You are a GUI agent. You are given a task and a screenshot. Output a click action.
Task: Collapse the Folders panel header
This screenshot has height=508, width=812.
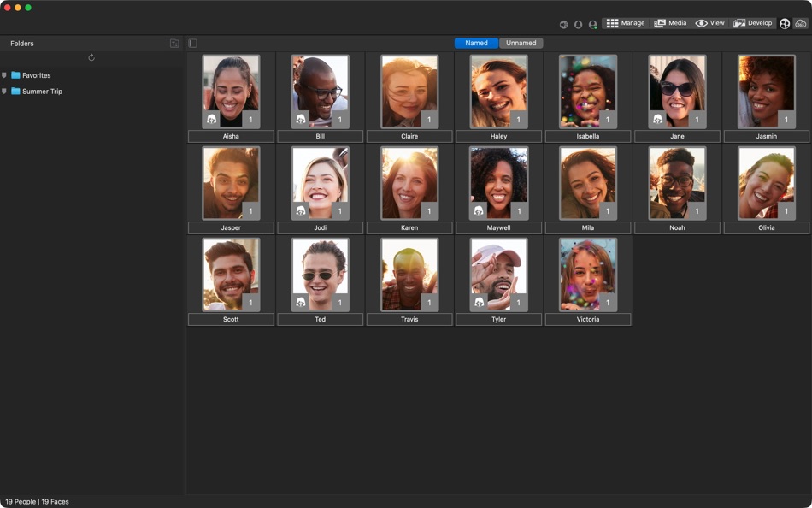tap(21, 43)
